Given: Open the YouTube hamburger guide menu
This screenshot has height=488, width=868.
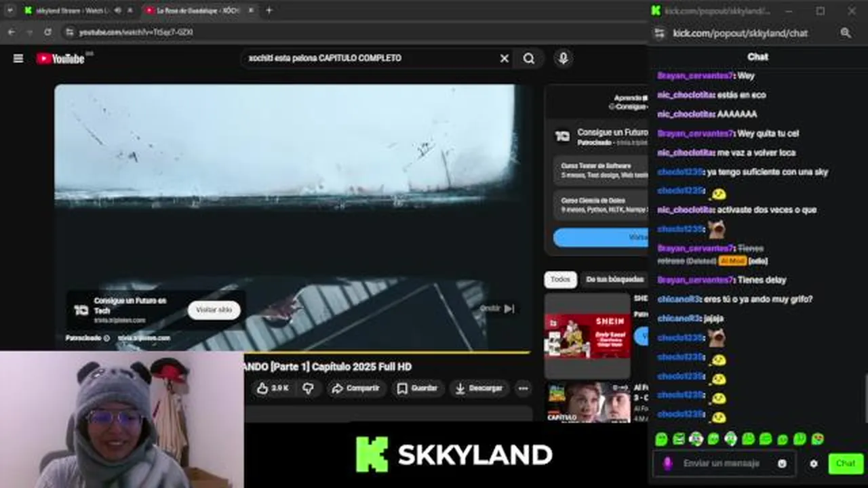Looking at the screenshot, I should 18,58.
